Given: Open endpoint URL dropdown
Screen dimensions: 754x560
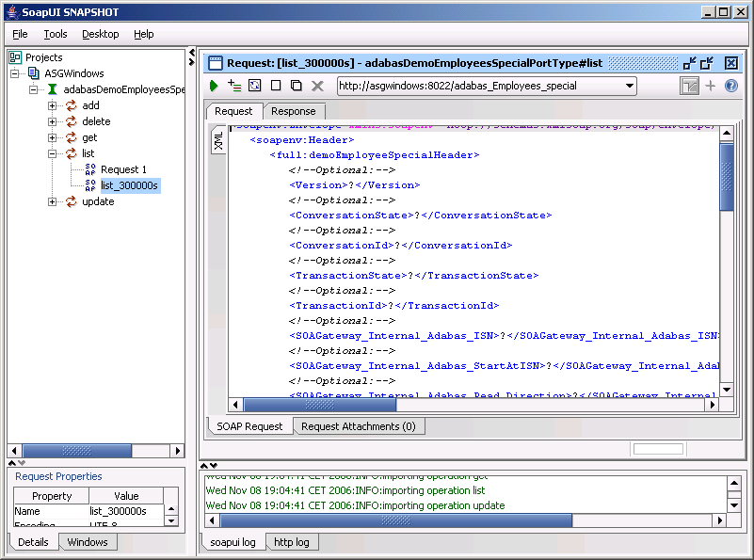Looking at the screenshot, I should click(x=629, y=86).
